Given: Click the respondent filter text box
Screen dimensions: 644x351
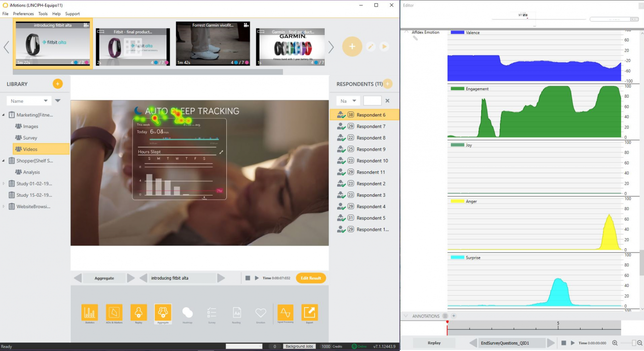Looking at the screenshot, I should (x=372, y=101).
